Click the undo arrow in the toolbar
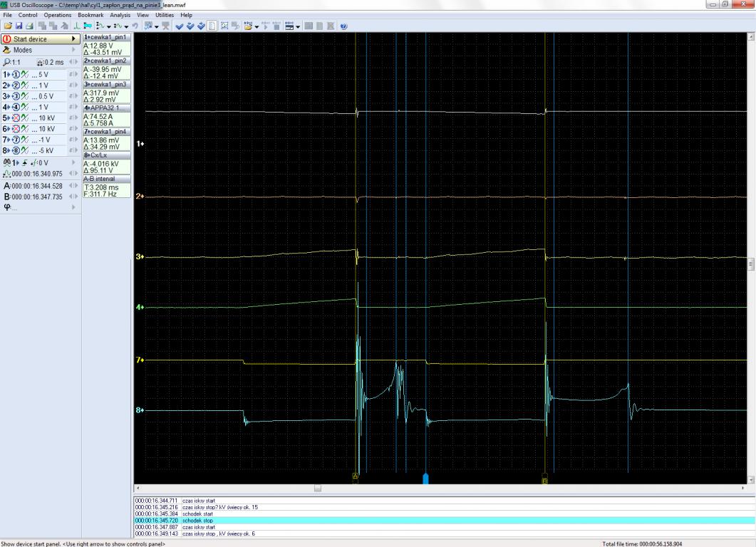This screenshot has height=547, width=756. click(135, 26)
